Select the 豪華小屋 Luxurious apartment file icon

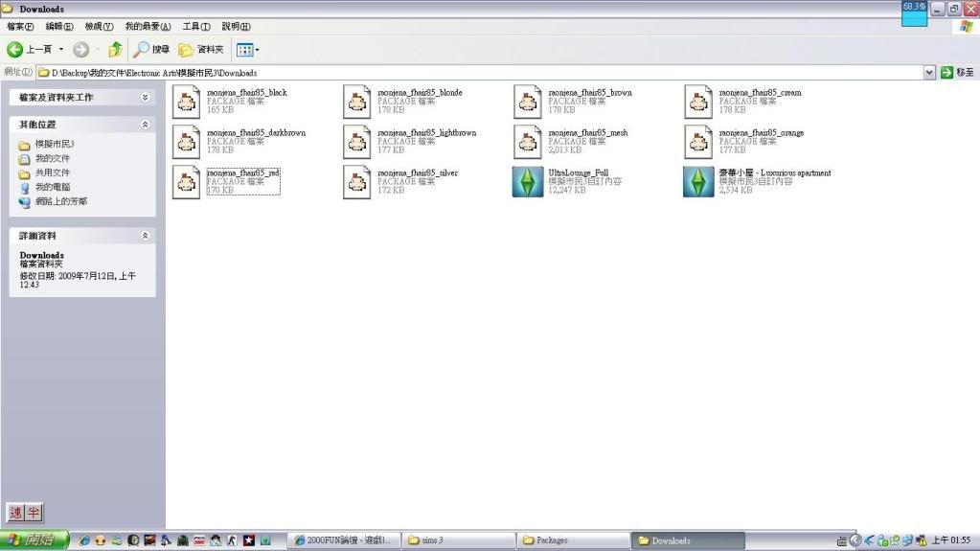pyautogui.click(x=698, y=181)
